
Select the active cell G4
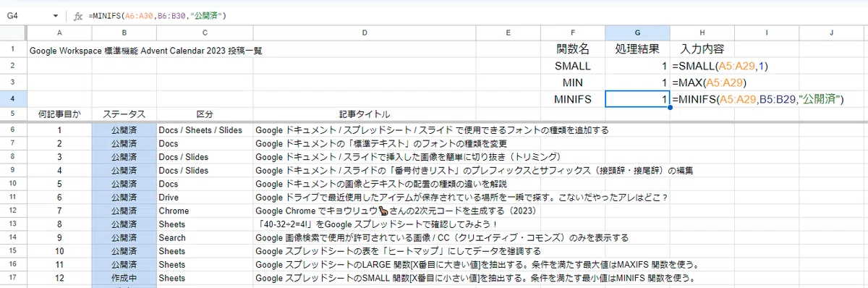tap(637, 98)
